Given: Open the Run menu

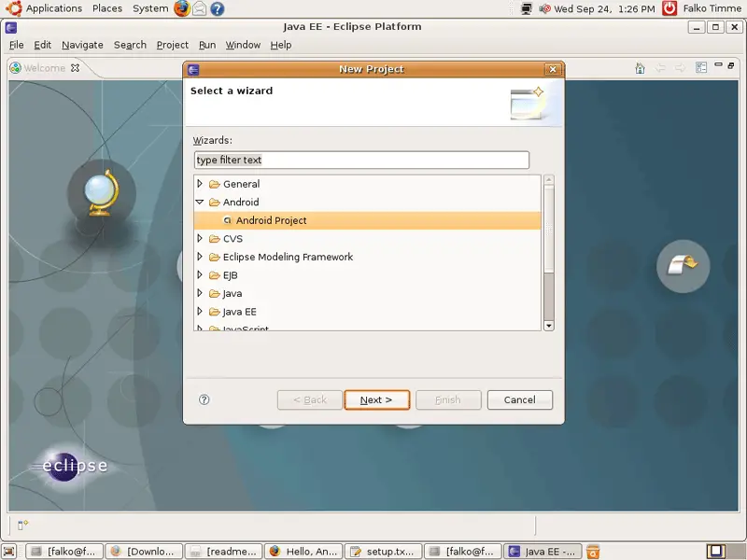Looking at the screenshot, I should 207,45.
